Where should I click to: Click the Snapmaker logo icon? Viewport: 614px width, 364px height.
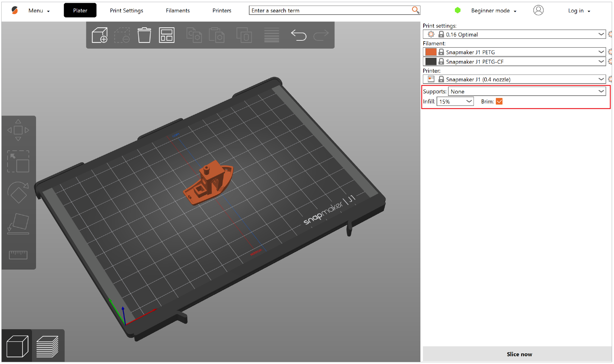pos(14,11)
